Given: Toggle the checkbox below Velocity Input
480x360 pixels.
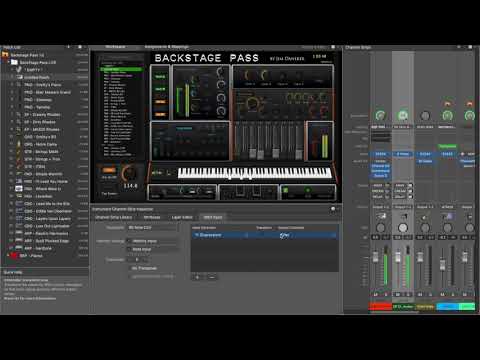Looking at the screenshot, I should 129,249.
